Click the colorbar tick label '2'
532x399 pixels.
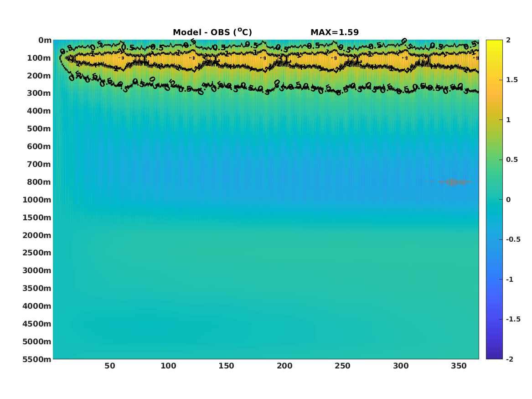[508, 40]
